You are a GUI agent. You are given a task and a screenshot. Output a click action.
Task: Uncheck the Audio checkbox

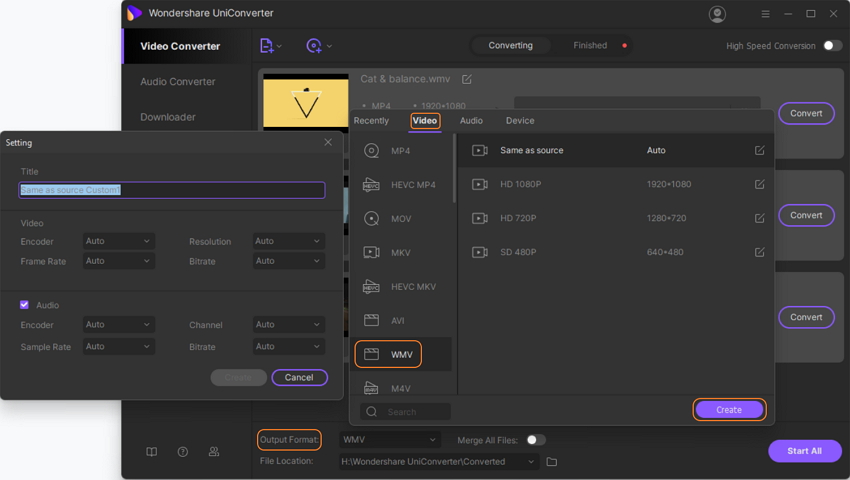click(x=25, y=305)
